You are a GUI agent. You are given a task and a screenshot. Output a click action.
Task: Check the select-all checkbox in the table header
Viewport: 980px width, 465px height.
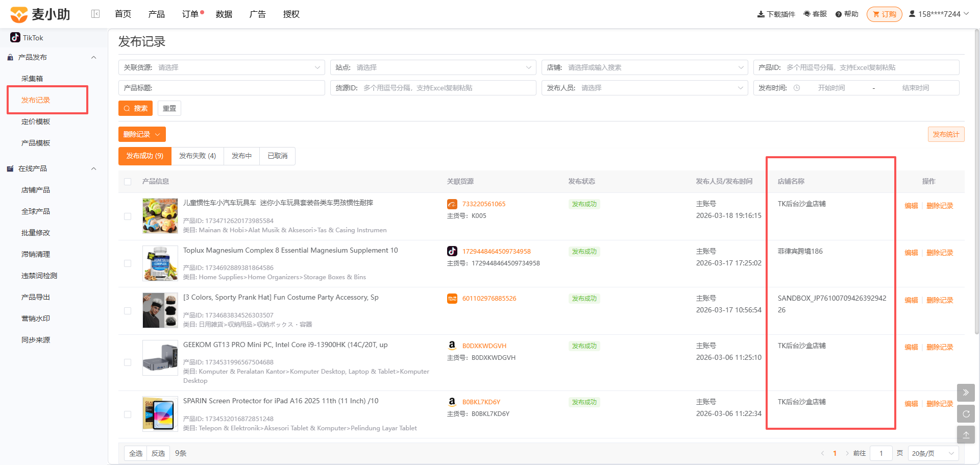[x=128, y=182]
